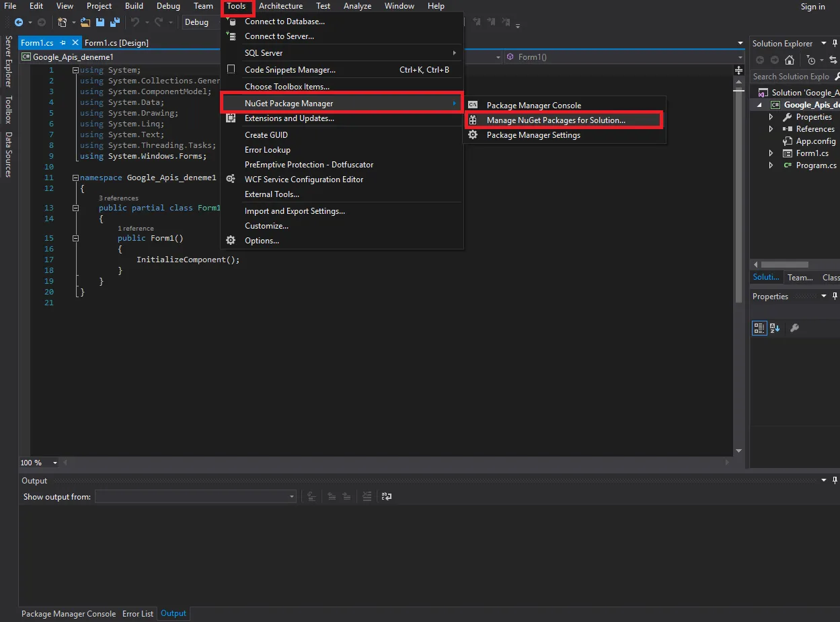Expand the Form1.cs node in Solution Explorer
Image resolution: width=840 pixels, height=622 pixels.
tap(771, 153)
